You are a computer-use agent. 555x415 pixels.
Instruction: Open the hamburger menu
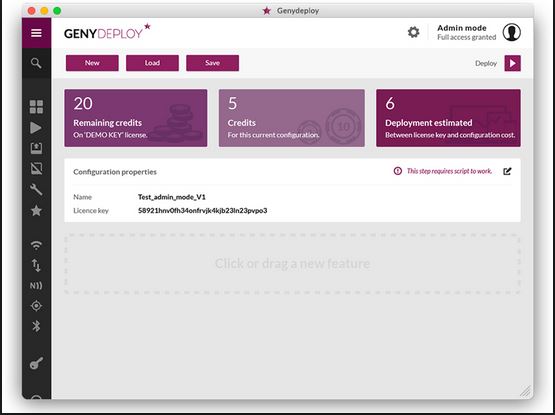(36, 33)
